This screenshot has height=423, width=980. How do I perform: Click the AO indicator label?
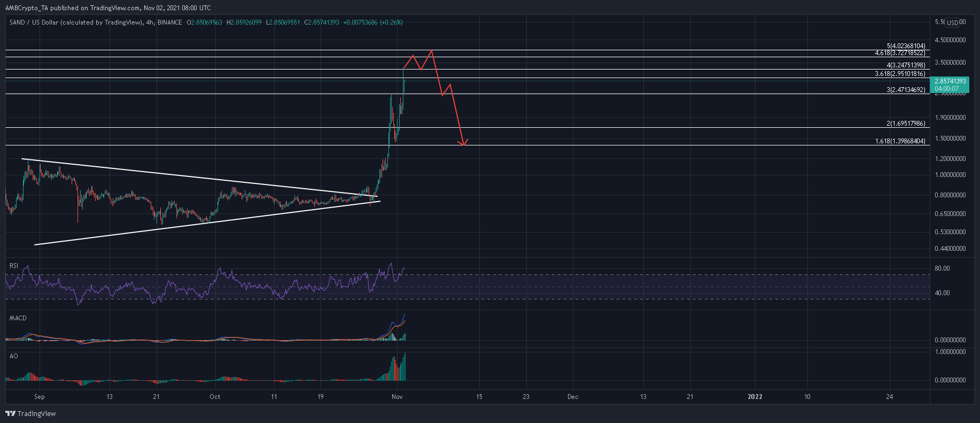pos(14,356)
